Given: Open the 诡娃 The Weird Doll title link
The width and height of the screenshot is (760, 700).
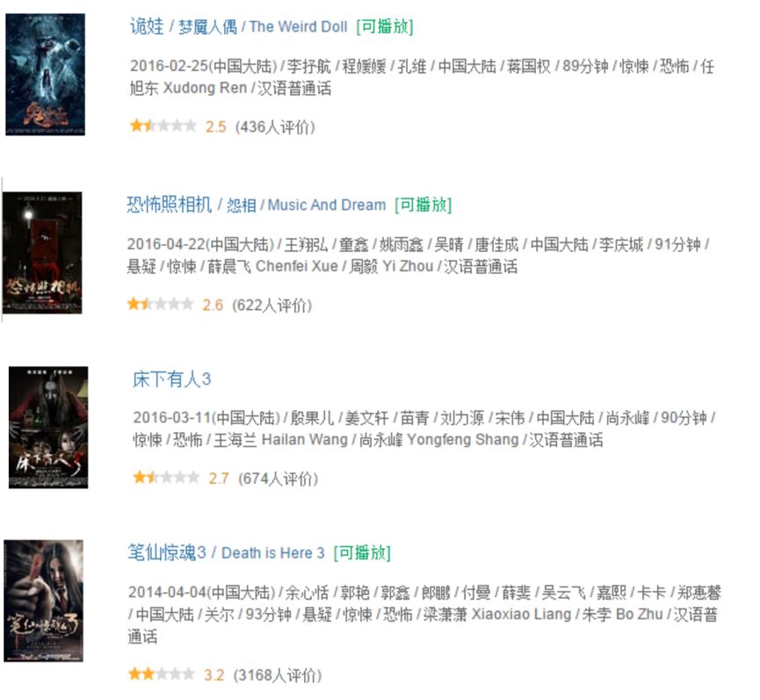Looking at the screenshot, I should click(238, 26).
